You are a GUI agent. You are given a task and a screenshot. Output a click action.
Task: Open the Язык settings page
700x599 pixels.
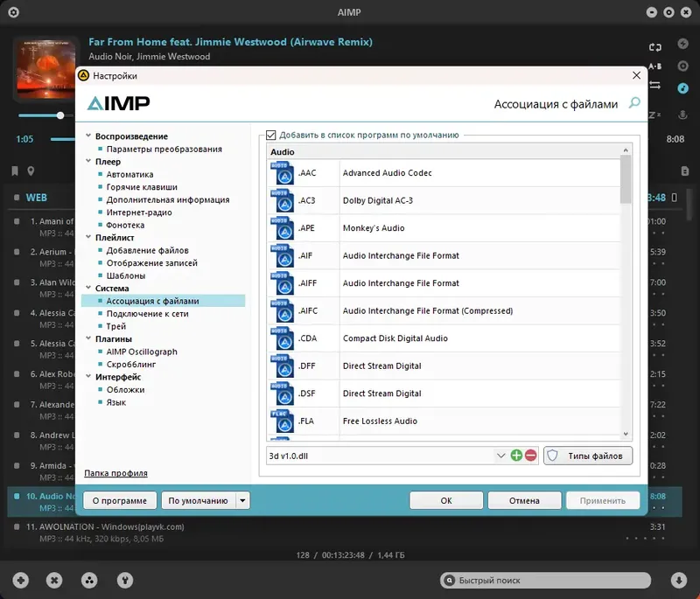pyautogui.click(x=116, y=402)
